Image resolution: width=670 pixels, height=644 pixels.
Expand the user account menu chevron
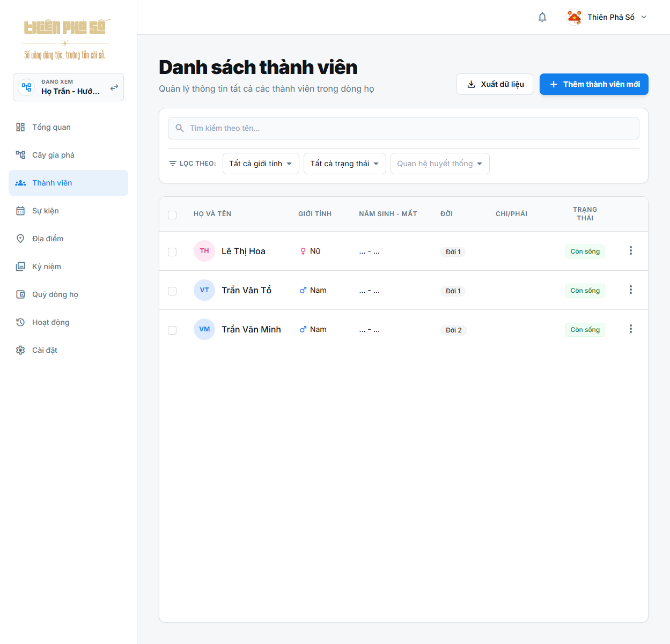pos(644,17)
